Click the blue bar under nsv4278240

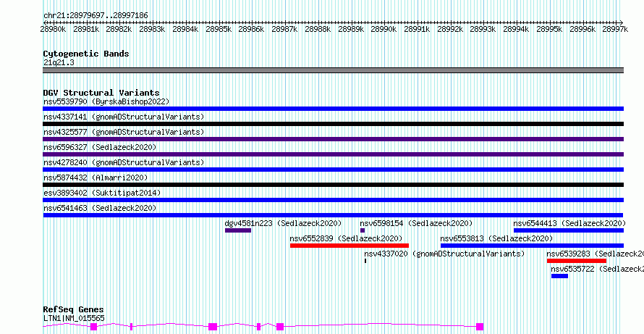(x=333, y=170)
